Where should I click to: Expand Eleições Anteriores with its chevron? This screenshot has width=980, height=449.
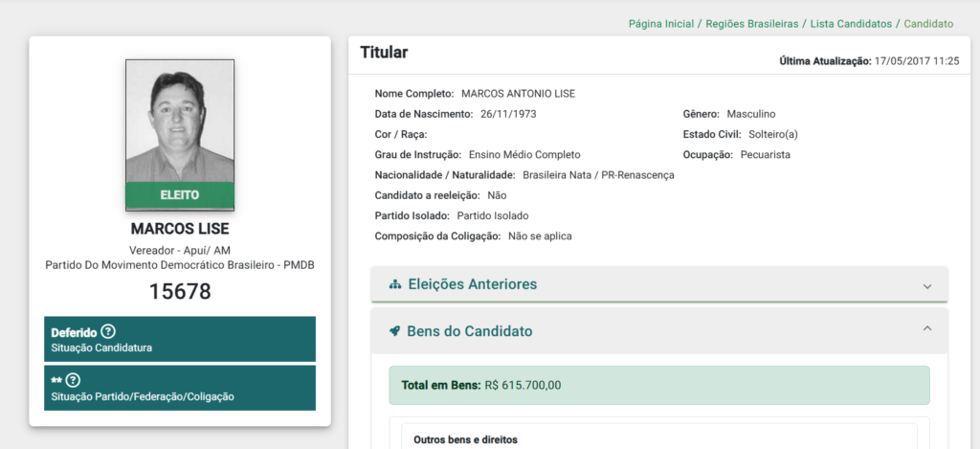pyautogui.click(x=926, y=286)
